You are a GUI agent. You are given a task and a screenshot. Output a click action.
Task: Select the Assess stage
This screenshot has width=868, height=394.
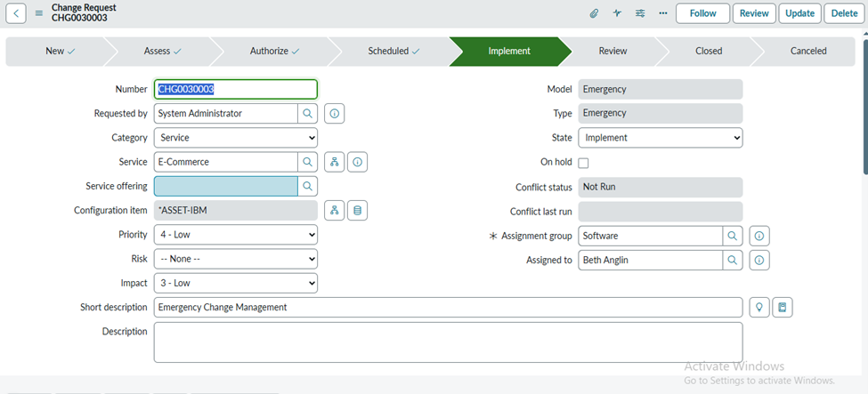tap(162, 52)
